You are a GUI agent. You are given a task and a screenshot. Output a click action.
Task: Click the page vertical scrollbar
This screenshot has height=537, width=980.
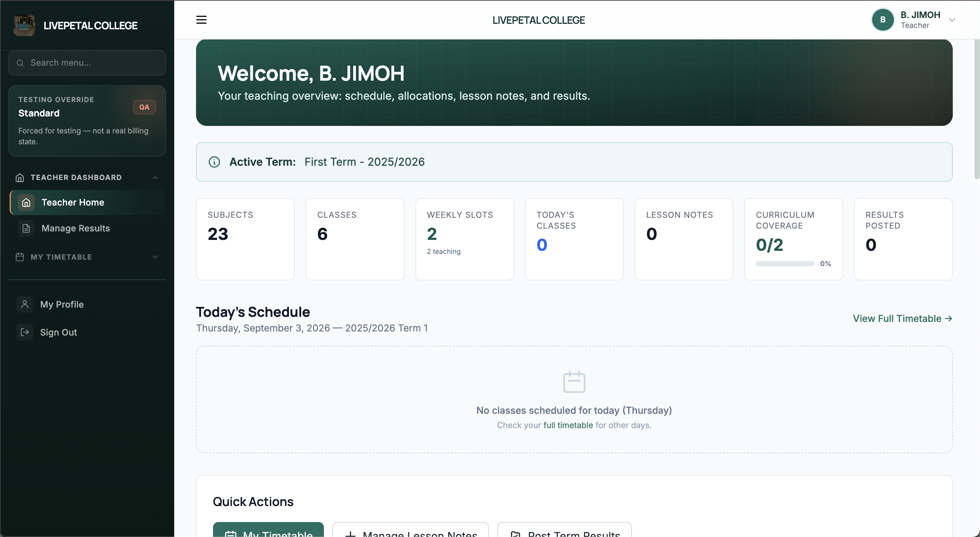976,109
